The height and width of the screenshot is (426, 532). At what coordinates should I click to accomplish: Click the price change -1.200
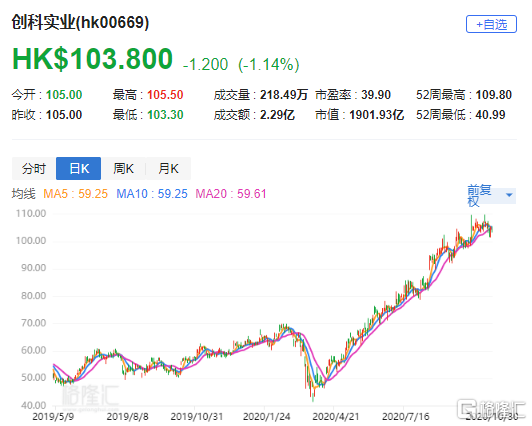point(205,64)
